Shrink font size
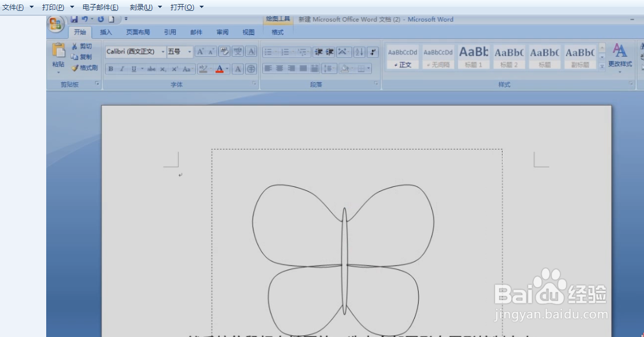644x337 pixels. tap(210, 51)
